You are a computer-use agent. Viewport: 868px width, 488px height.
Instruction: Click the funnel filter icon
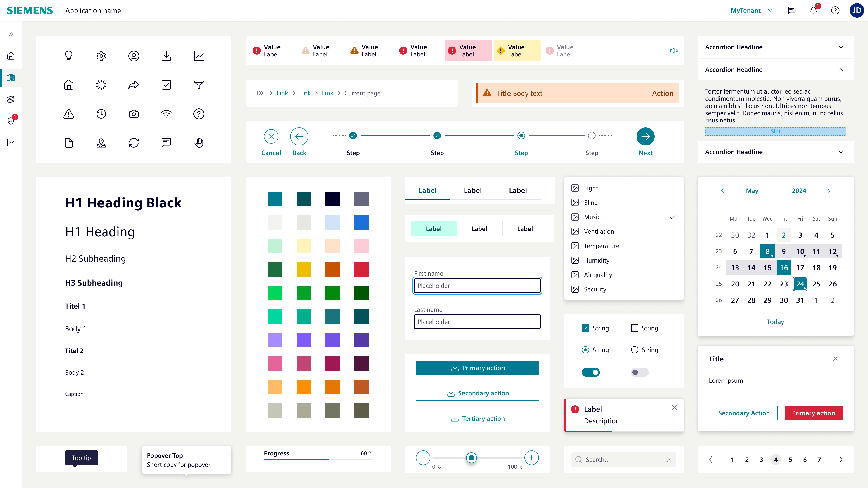click(199, 85)
